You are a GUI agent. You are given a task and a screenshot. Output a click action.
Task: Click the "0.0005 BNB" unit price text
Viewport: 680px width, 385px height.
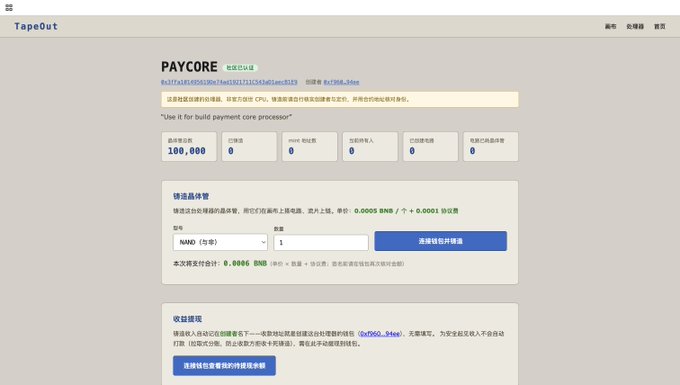coord(373,211)
